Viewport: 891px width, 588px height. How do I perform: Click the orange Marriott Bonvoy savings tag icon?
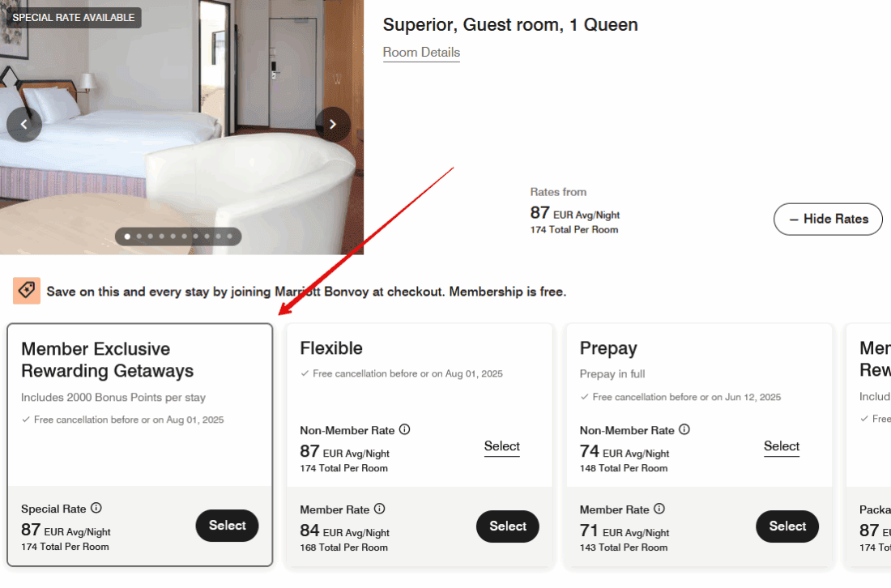click(27, 291)
